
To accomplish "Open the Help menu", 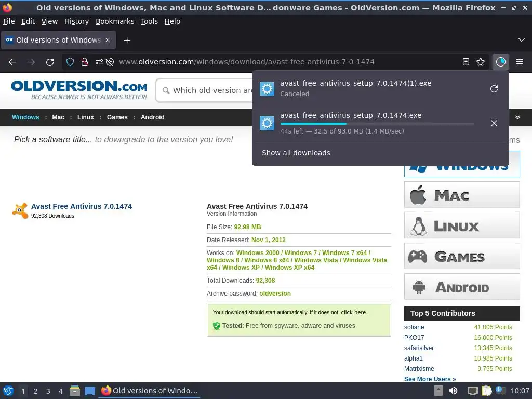I will pyautogui.click(x=172, y=21).
